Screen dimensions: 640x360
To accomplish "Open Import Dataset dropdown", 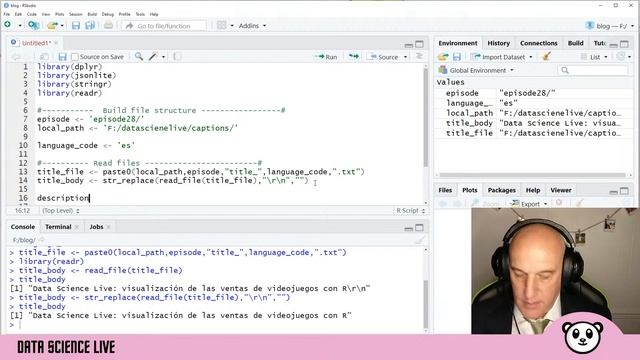I will 502,57.
